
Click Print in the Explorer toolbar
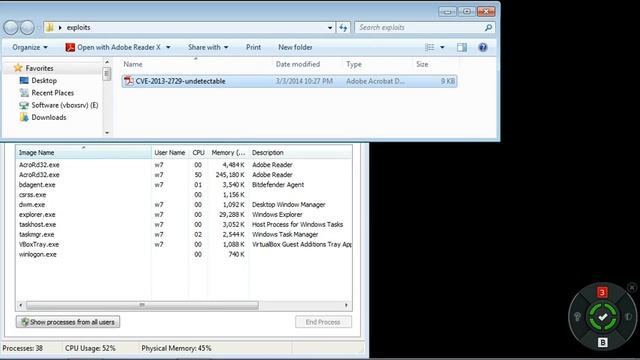click(x=253, y=47)
